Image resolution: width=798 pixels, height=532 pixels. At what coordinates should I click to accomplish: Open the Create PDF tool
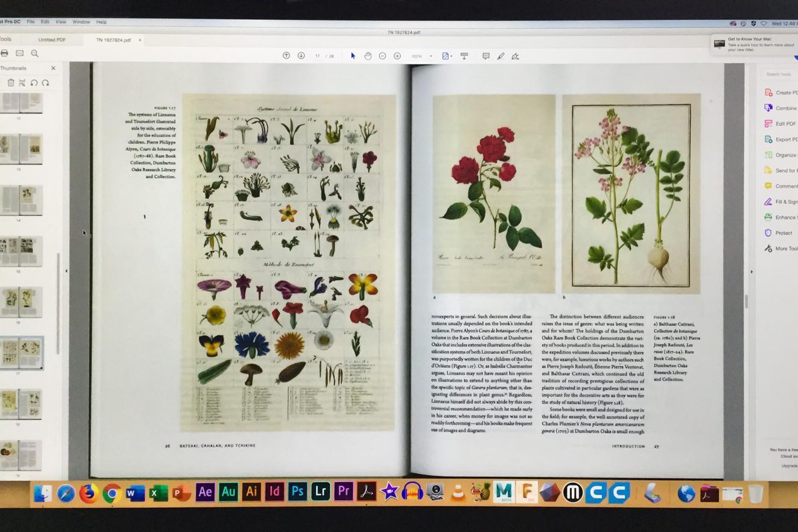click(x=781, y=92)
